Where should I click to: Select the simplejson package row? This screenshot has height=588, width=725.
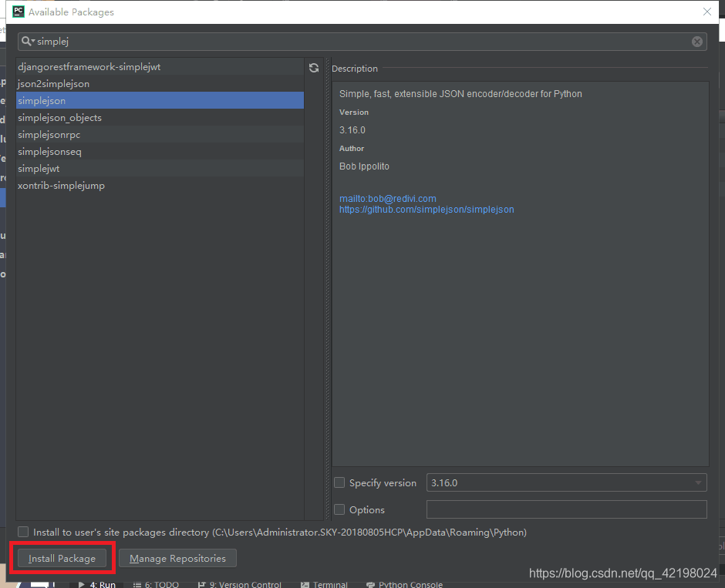click(160, 100)
